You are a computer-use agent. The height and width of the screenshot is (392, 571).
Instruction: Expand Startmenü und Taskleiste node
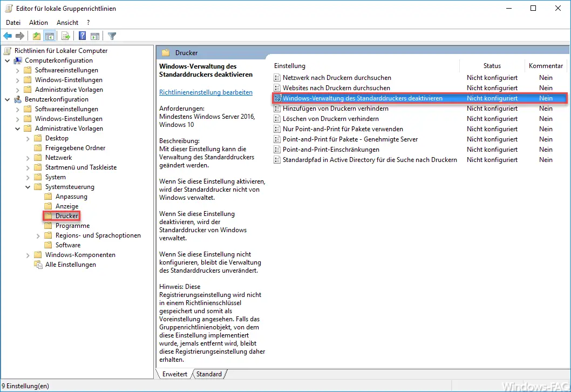click(28, 167)
